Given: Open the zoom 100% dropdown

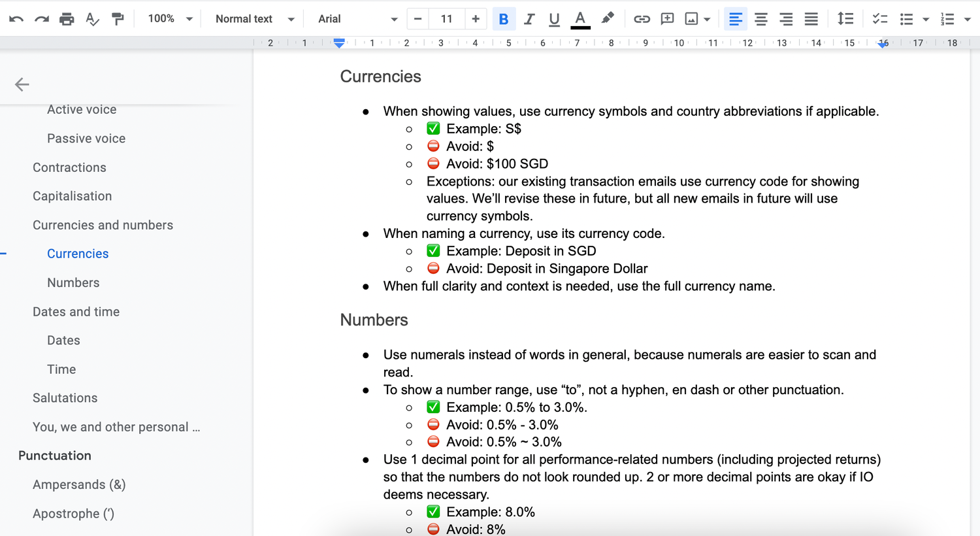Looking at the screenshot, I should (x=170, y=19).
